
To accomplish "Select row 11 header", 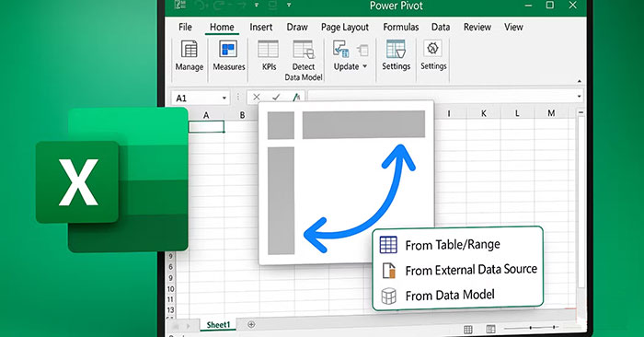I will click(170, 299).
